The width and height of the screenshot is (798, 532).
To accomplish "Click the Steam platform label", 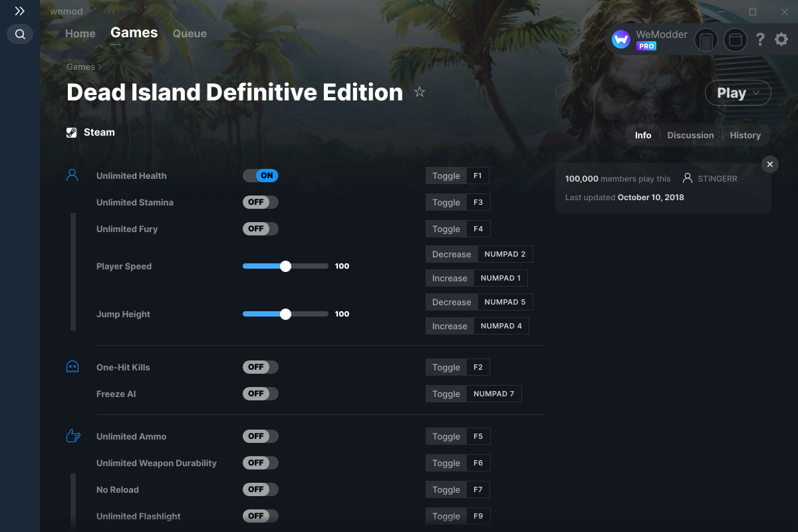I will (x=99, y=132).
